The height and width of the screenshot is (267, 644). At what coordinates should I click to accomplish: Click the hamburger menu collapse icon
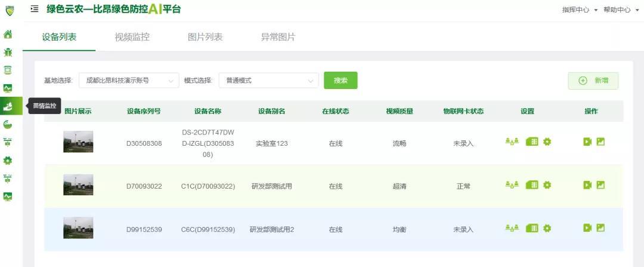click(34, 9)
